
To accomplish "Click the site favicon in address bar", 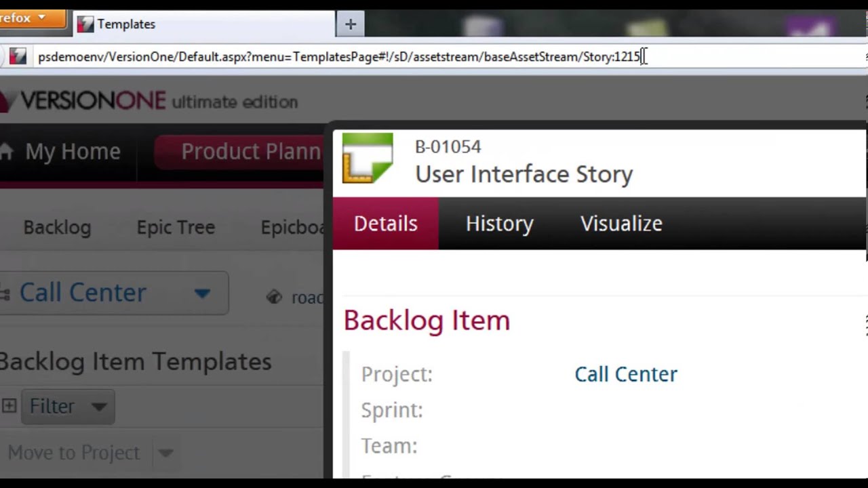I will point(18,56).
